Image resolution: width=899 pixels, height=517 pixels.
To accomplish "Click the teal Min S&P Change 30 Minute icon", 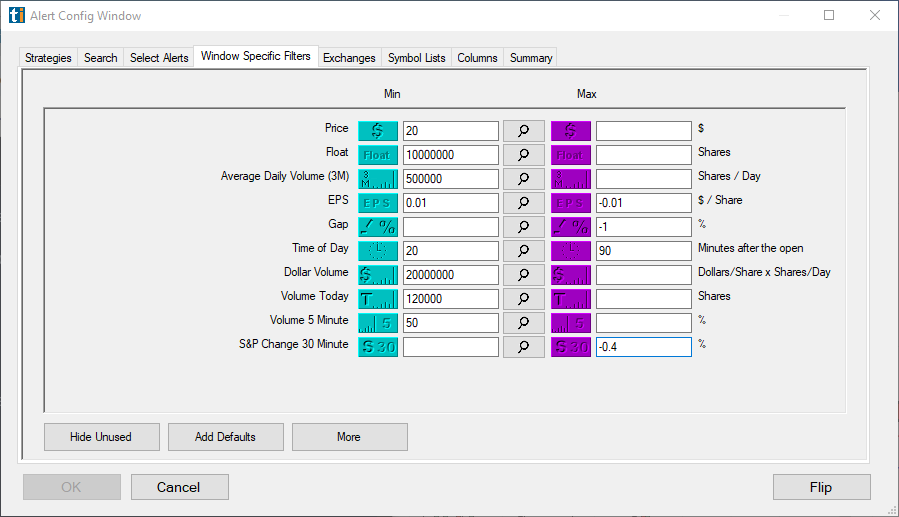I will tap(378, 347).
